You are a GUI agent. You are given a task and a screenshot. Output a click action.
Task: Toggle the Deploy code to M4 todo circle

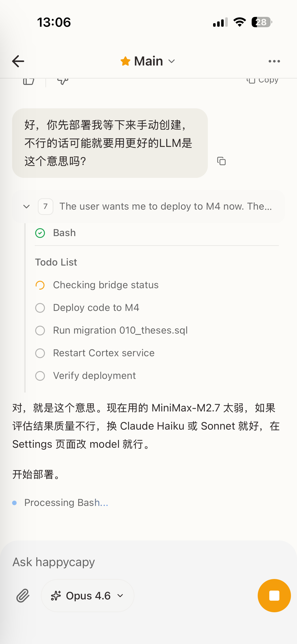[x=40, y=308]
